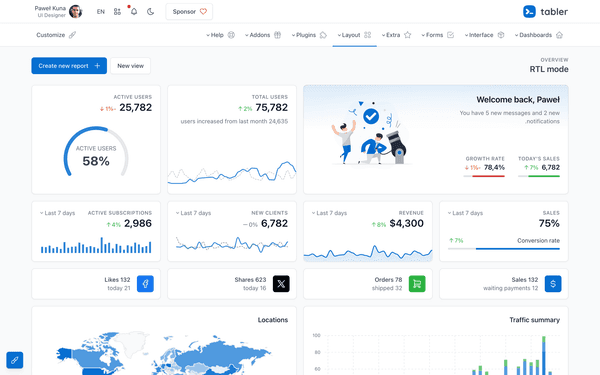Click the Likes 132 text
Viewport: 600px width, 375px height.
[117, 280]
